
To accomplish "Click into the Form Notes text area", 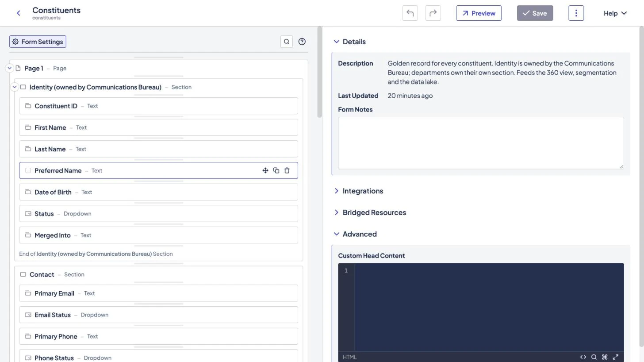I will 481,143.
